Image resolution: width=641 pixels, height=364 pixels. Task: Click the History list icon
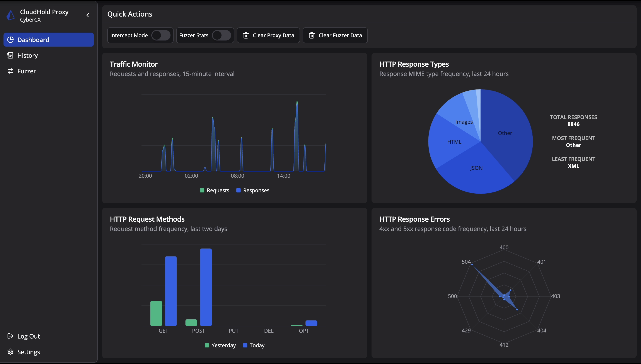point(10,55)
